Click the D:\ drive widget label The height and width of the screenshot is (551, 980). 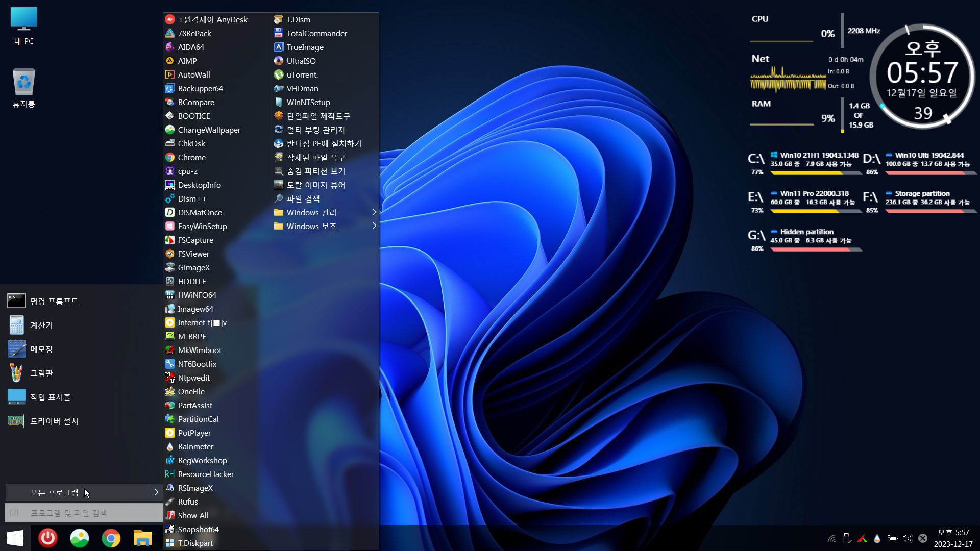click(x=871, y=159)
